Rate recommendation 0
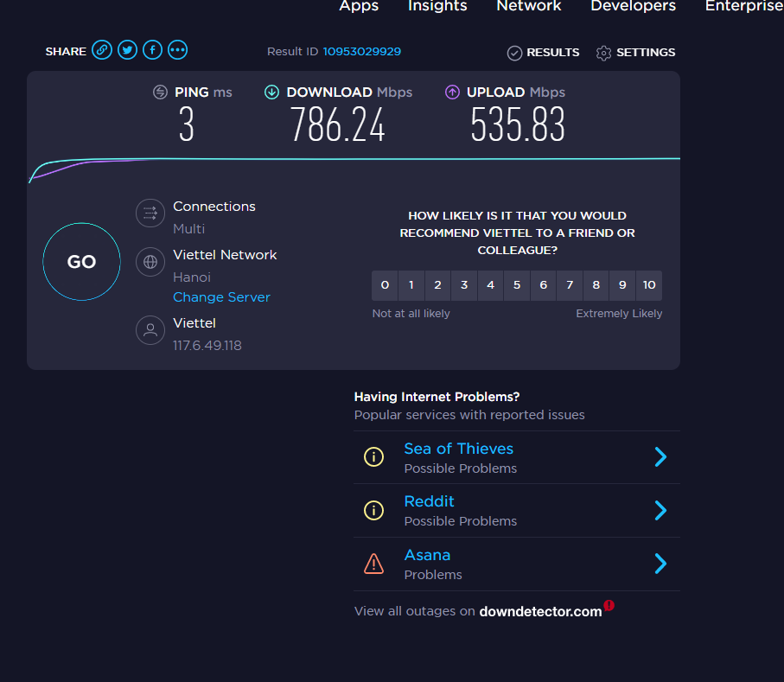This screenshot has width=784, height=682. [385, 285]
